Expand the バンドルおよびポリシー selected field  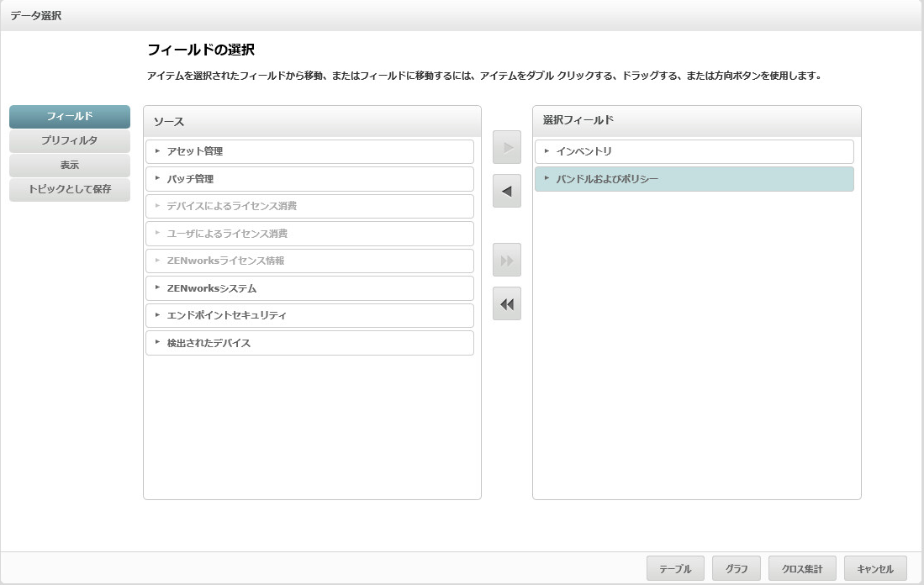tap(546, 178)
